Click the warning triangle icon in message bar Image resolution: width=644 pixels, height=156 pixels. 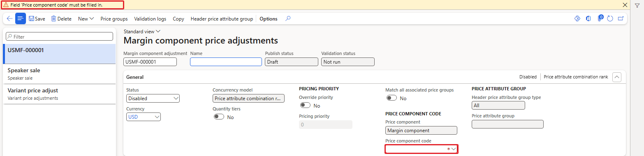coord(6,5)
